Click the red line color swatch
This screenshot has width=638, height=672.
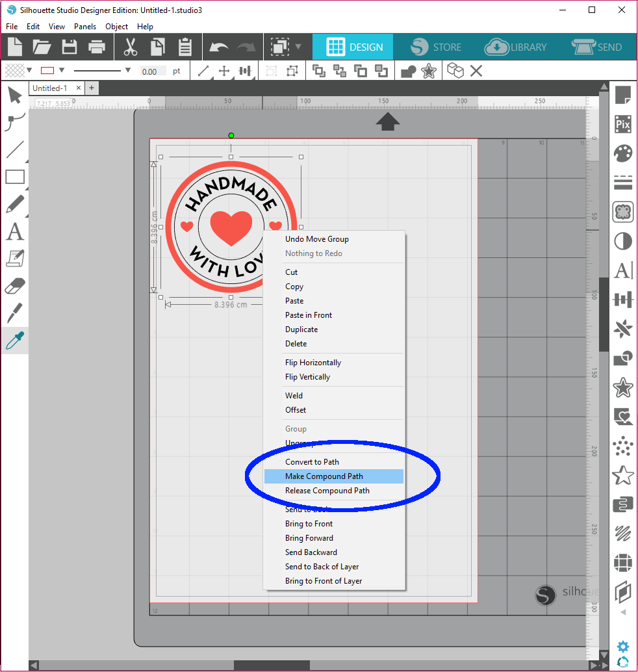click(x=47, y=70)
